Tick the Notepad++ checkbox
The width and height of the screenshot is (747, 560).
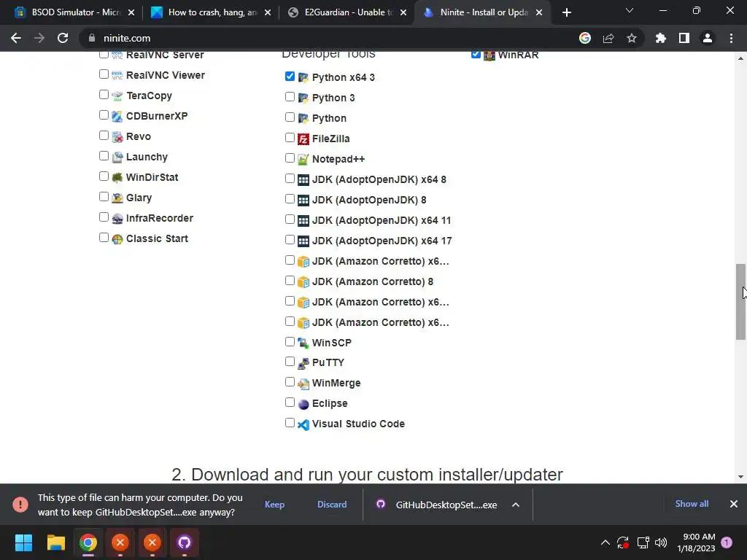click(290, 157)
